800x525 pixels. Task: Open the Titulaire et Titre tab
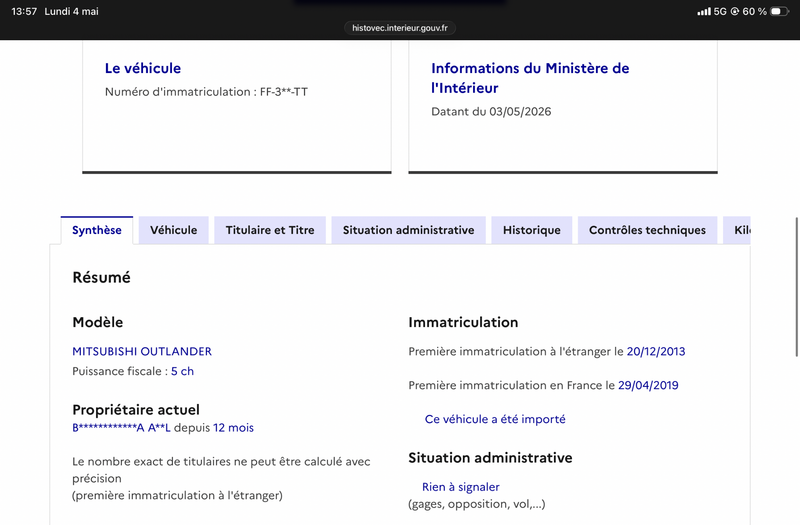tap(270, 230)
